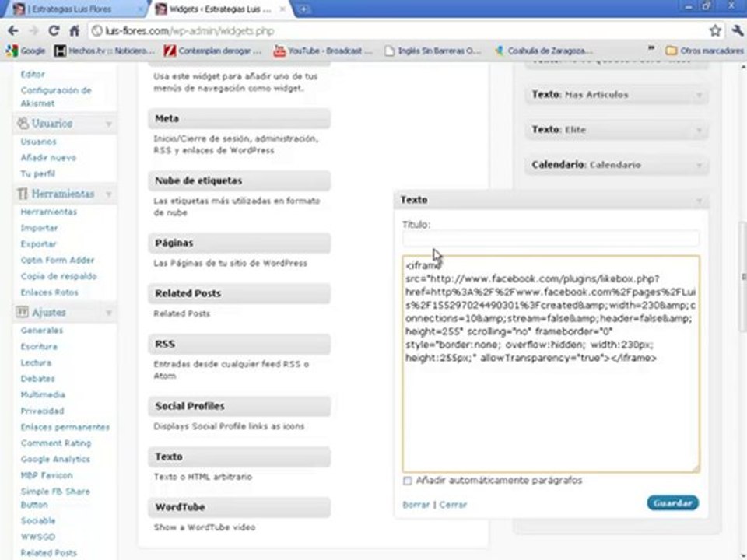Open Generales settings
747x560 pixels.
tap(42, 331)
